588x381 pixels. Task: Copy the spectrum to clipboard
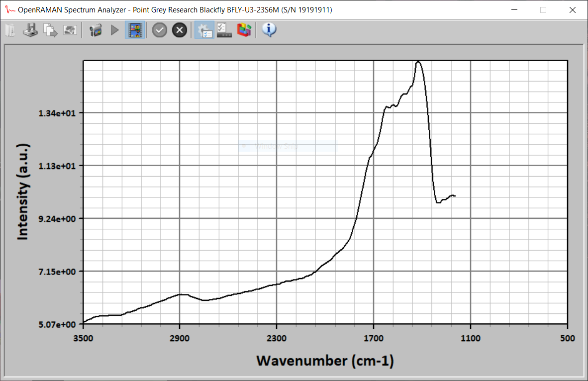[50, 30]
